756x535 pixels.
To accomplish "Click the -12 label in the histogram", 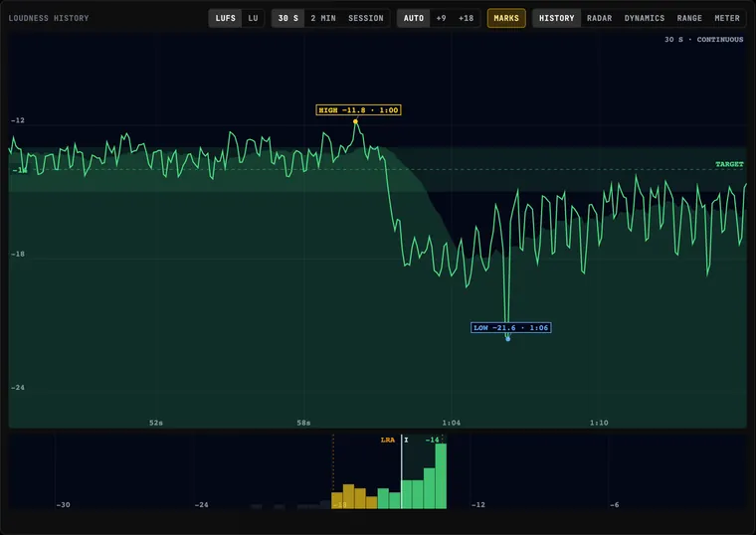I will [477, 505].
